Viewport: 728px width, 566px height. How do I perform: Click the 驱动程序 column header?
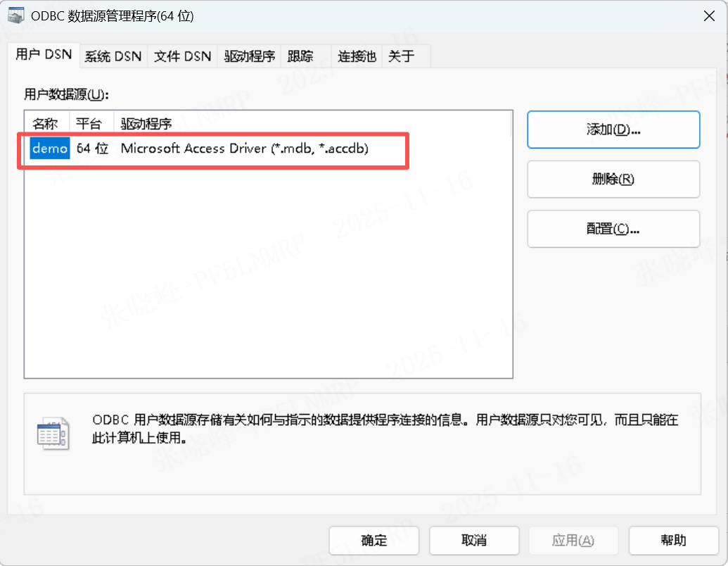pos(146,124)
